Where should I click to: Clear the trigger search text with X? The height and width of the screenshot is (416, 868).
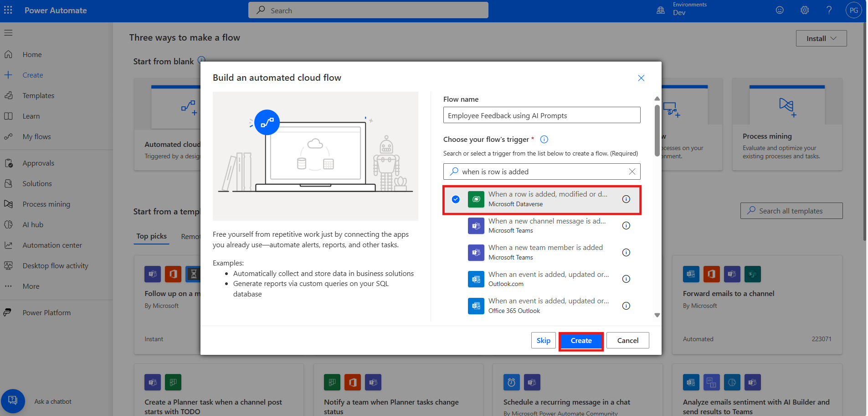pos(632,172)
